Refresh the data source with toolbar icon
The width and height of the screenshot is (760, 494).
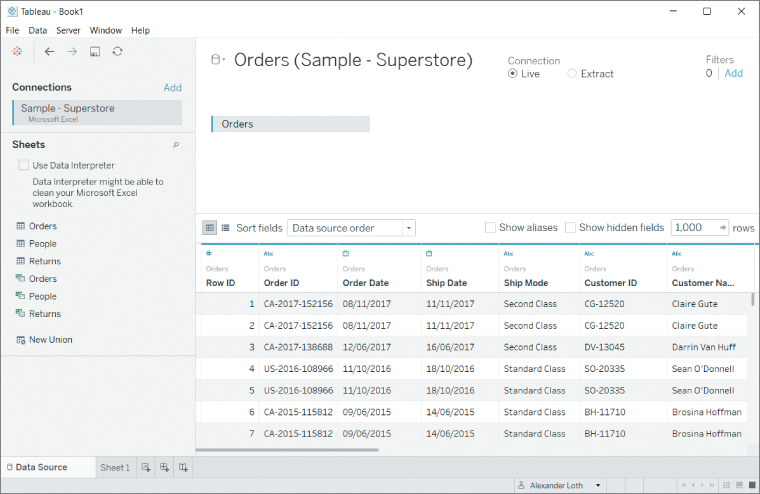coord(118,51)
